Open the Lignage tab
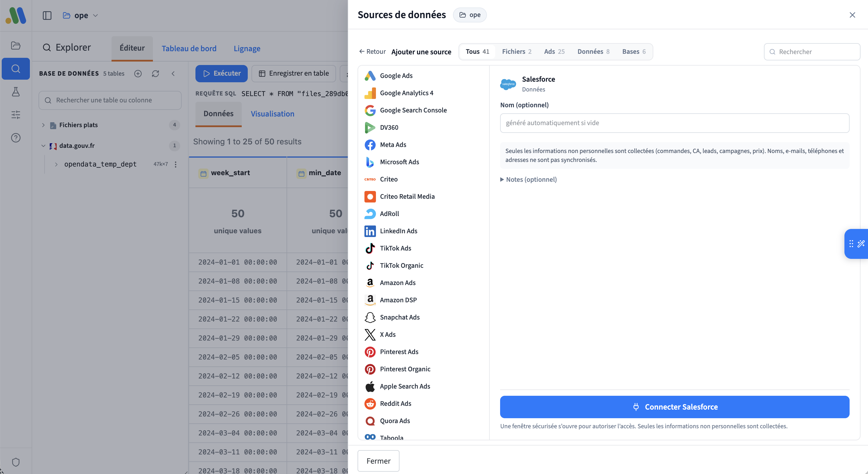The width and height of the screenshot is (868, 474). coord(247,49)
